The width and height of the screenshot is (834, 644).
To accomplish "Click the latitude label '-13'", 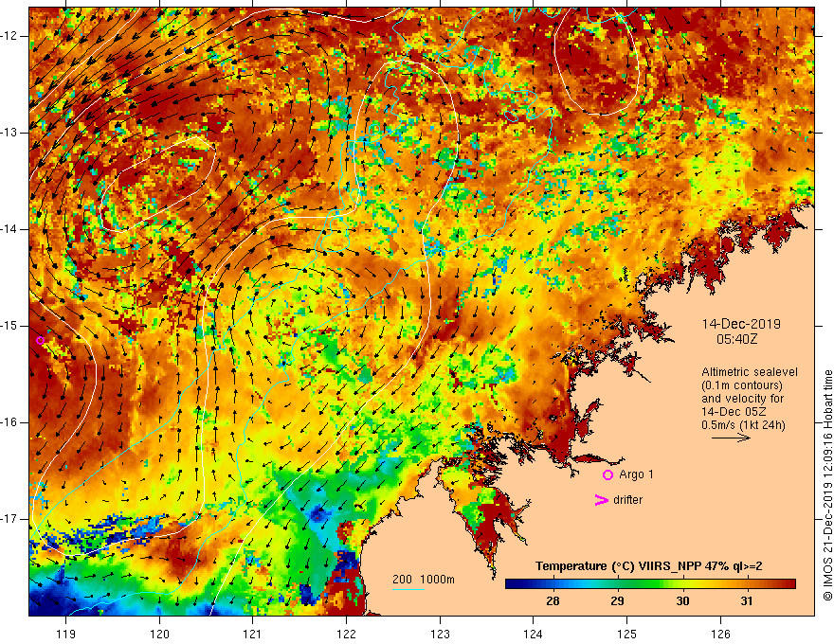I will point(9,133).
